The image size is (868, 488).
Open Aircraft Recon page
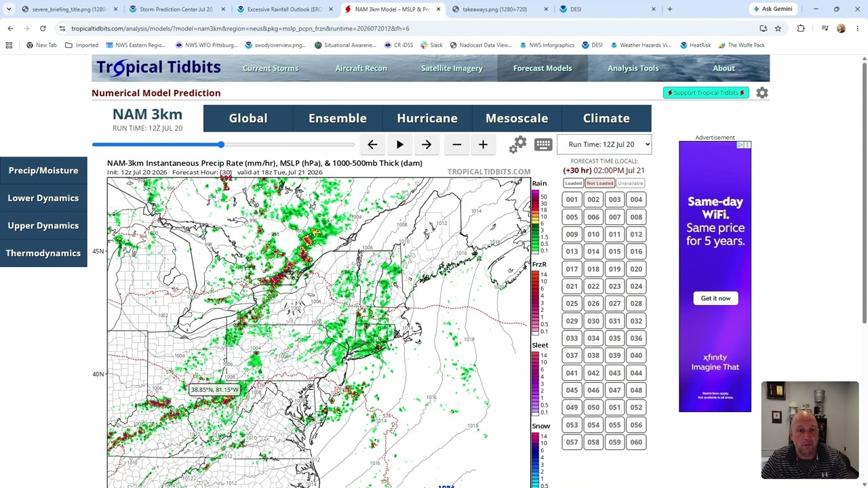pyautogui.click(x=361, y=68)
